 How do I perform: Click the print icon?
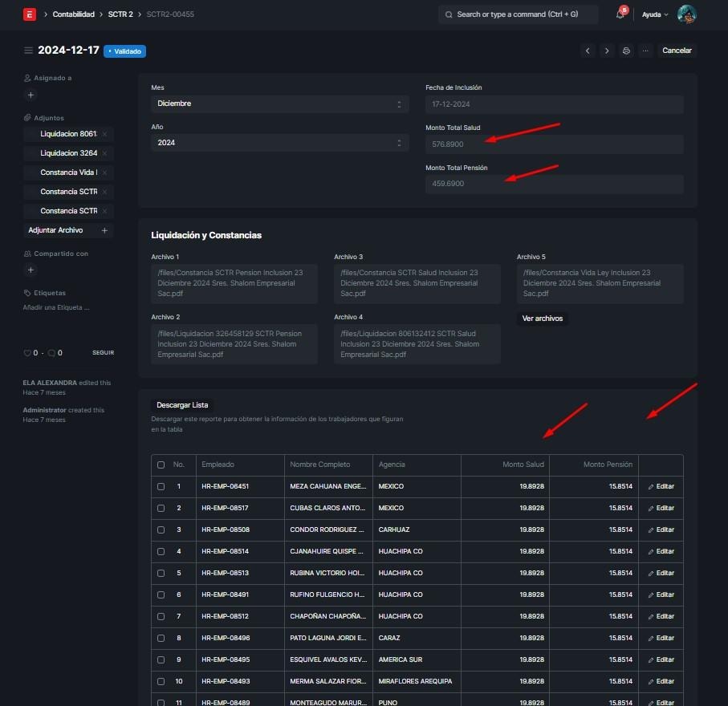[x=626, y=51]
